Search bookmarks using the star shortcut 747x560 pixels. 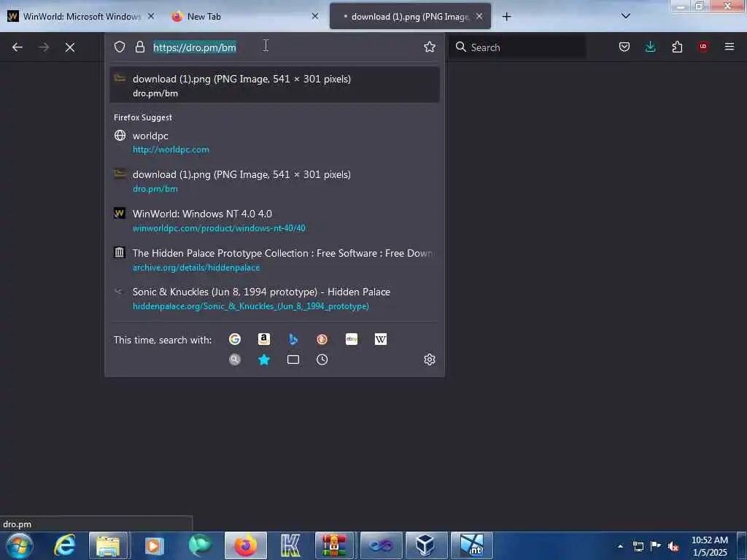[x=264, y=359]
